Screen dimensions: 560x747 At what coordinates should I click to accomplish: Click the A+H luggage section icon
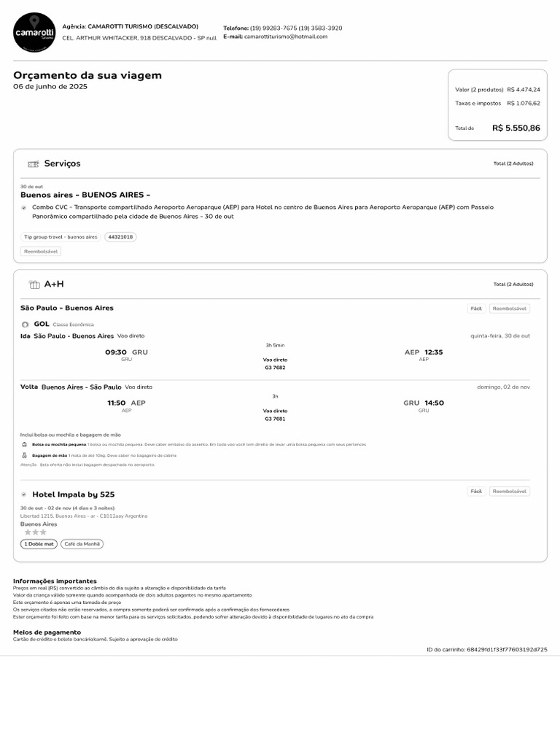click(x=34, y=285)
